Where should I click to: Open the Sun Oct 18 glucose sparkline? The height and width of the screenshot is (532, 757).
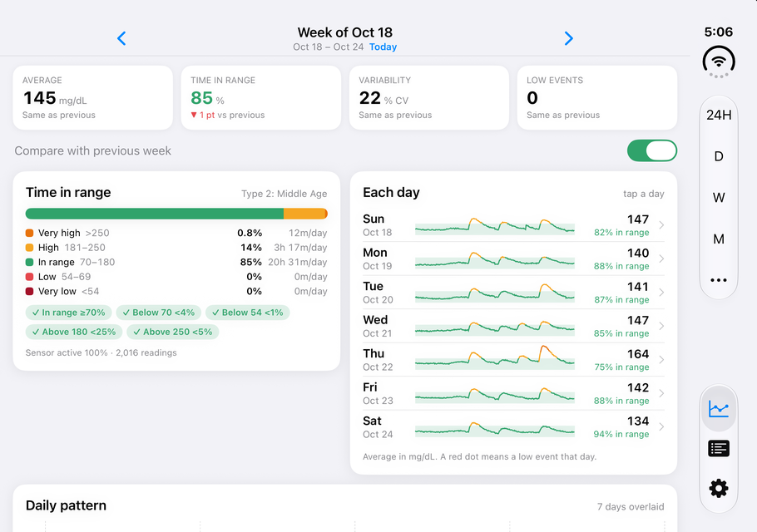tap(495, 226)
